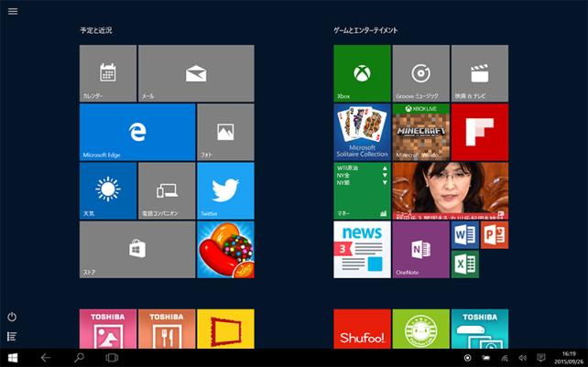
Task: Launch Candy Crush Saga tile
Action: 225,250
